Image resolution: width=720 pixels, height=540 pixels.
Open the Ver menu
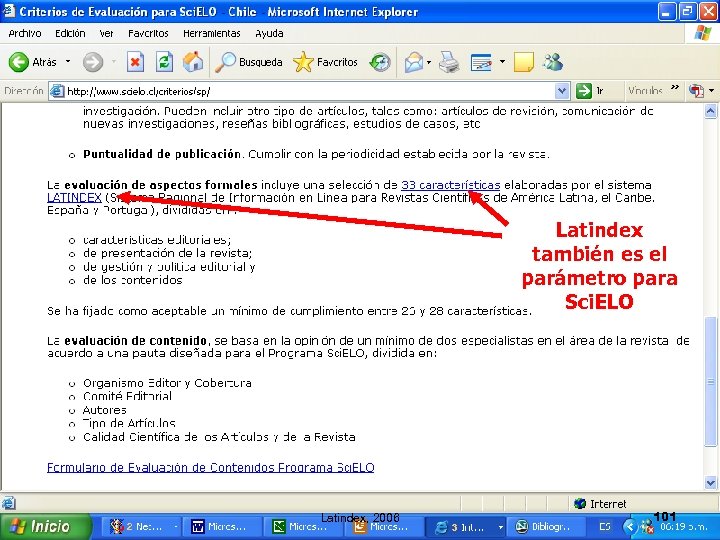point(107,34)
